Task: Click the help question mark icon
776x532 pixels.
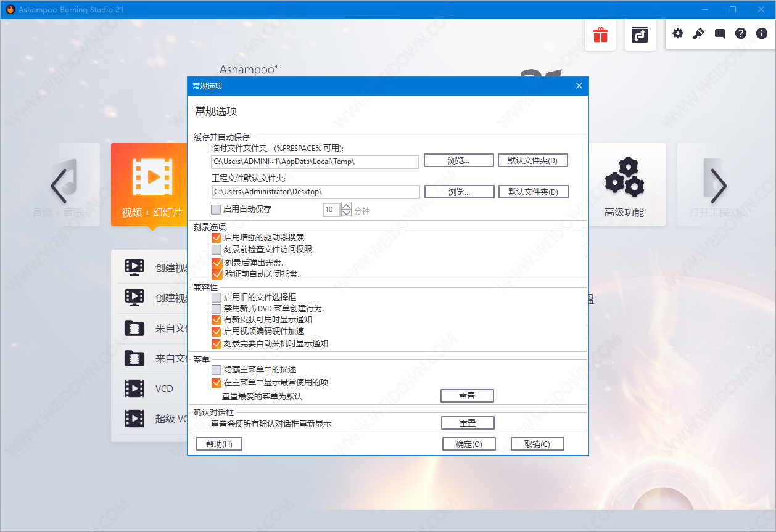Action: 740,34
